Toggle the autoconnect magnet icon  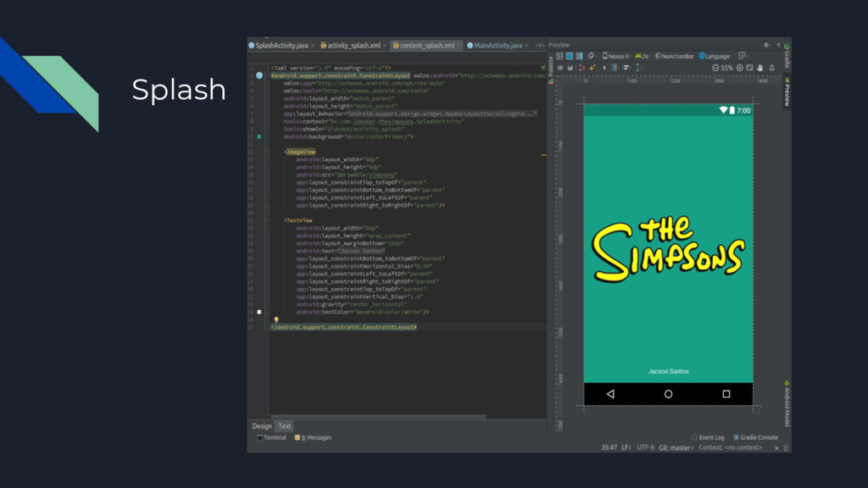coord(570,68)
